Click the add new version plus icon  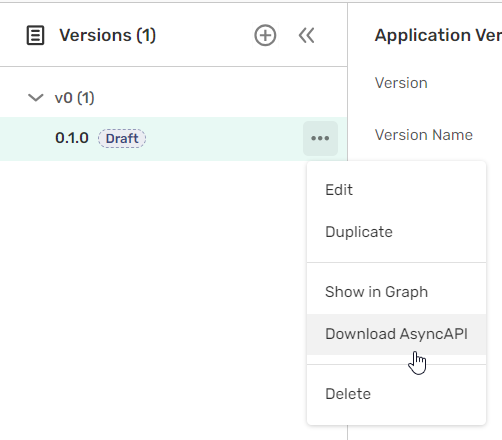[x=265, y=35]
